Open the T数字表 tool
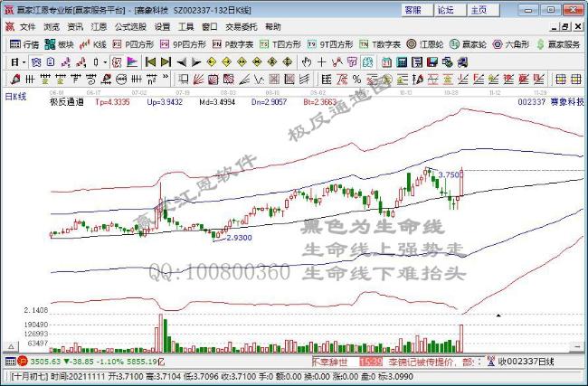 coord(380,44)
